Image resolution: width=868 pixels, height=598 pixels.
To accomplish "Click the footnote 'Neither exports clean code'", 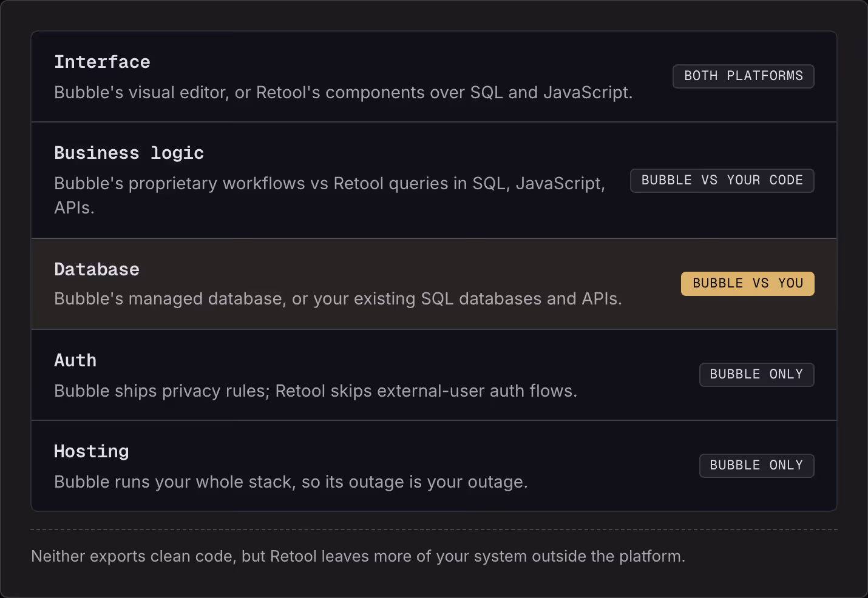I will point(358,556).
